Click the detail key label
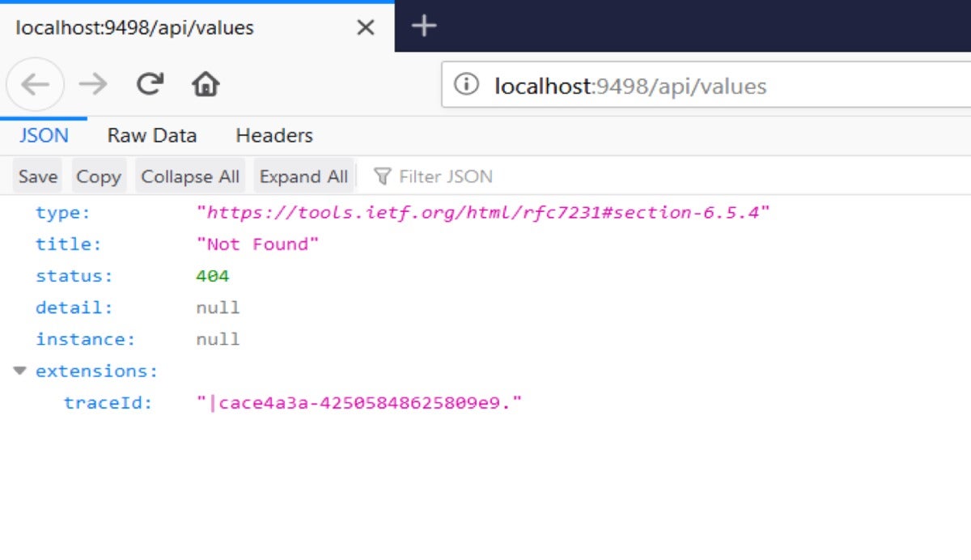 (x=74, y=308)
